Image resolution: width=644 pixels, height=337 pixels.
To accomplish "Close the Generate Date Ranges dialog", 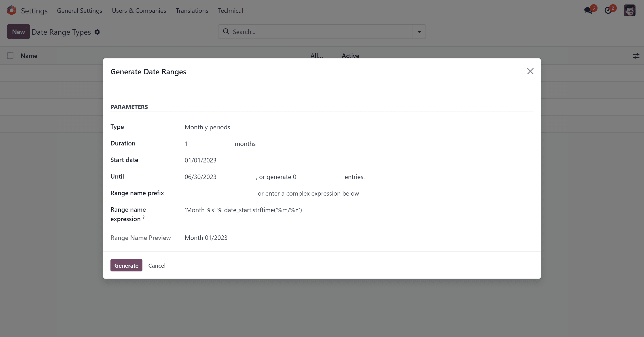I will coord(530,71).
